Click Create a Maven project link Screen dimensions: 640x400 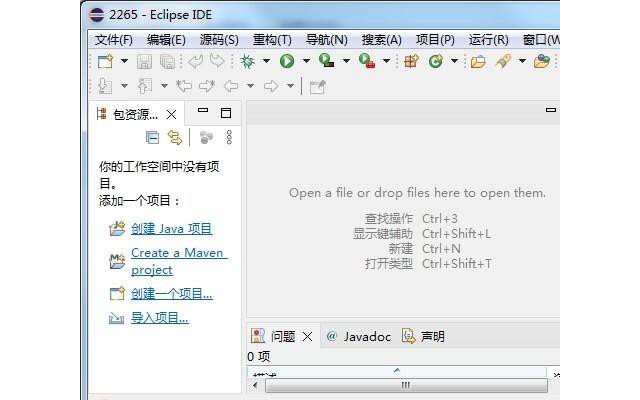point(179,261)
